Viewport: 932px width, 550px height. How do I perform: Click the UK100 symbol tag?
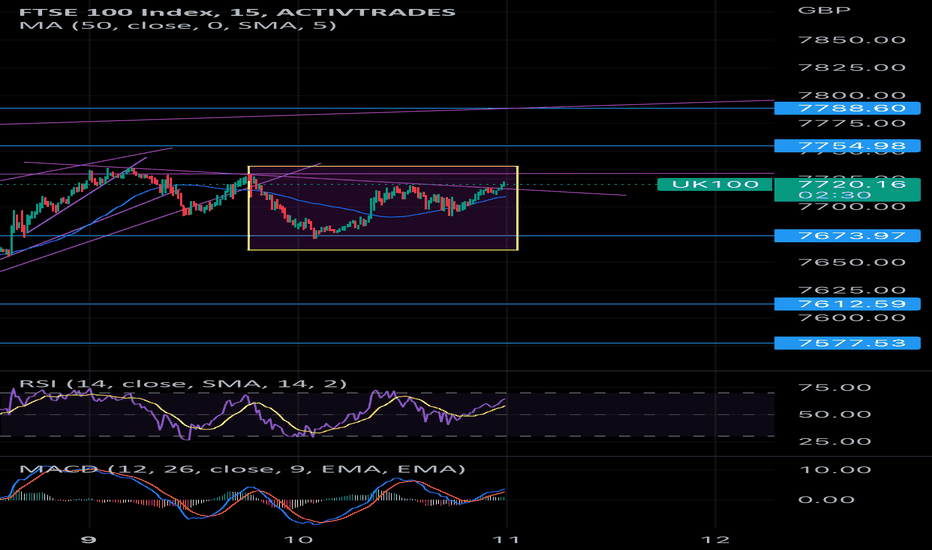pyautogui.click(x=715, y=184)
